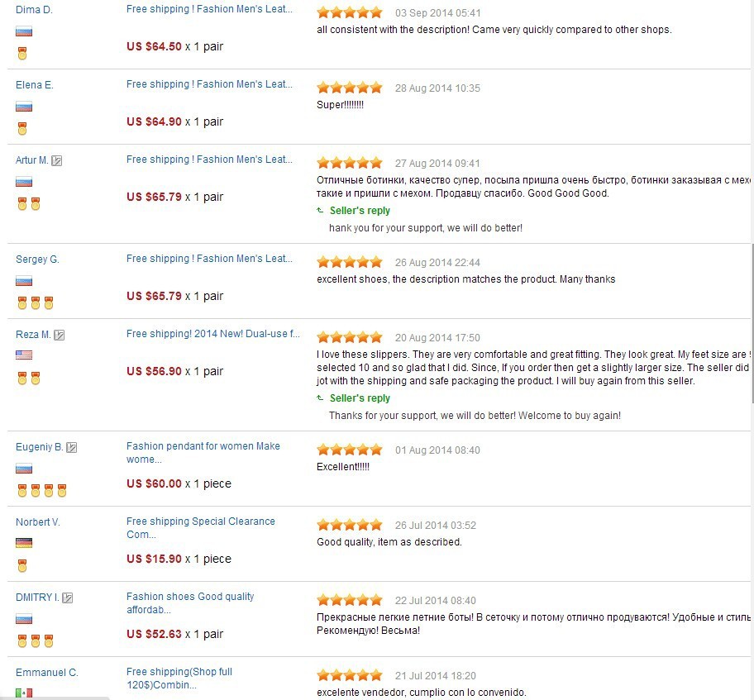Click the edit icon next to Artur M.
The width and height of the screenshot is (754, 700).
tap(57, 160)
